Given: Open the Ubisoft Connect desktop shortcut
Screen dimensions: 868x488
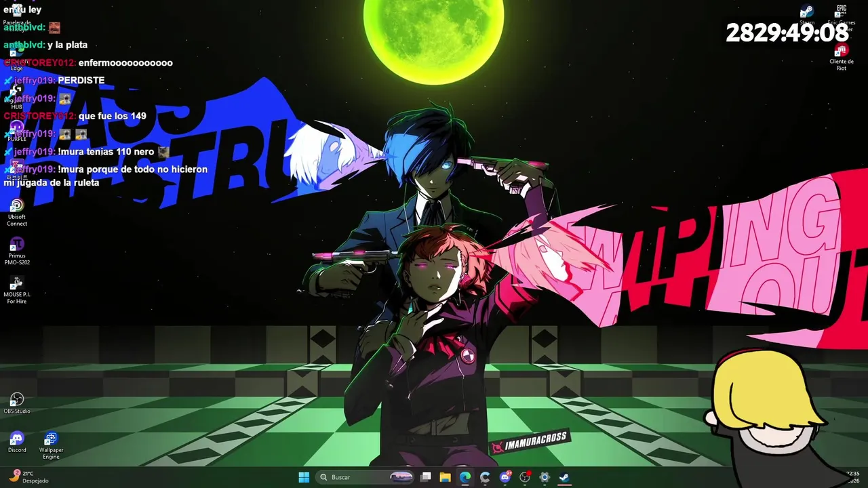Looking at the screenshot, I should coord(17,212).
